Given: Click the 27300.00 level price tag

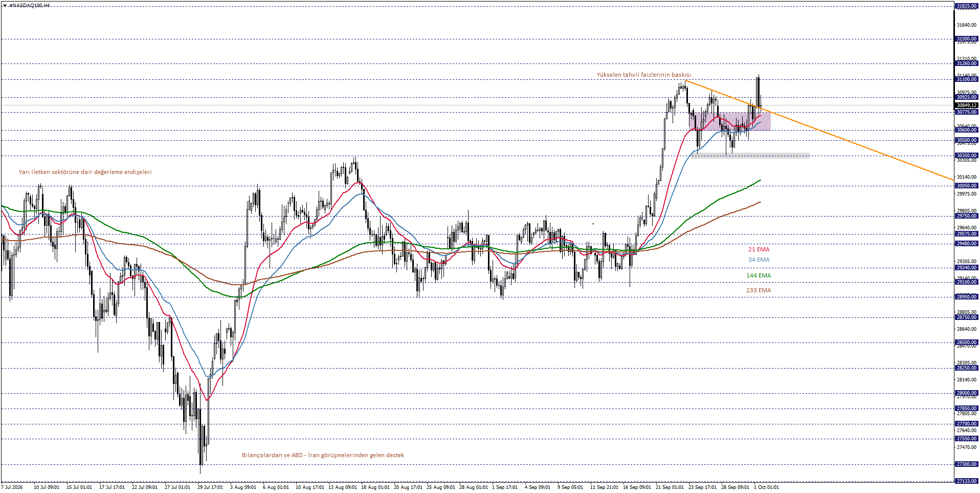Looking at the screenshot, I should click(966, 464).
